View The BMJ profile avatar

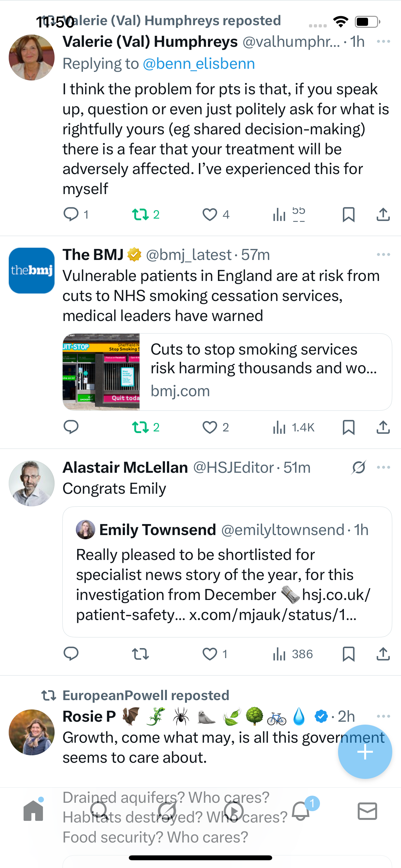tap(32, 271)
